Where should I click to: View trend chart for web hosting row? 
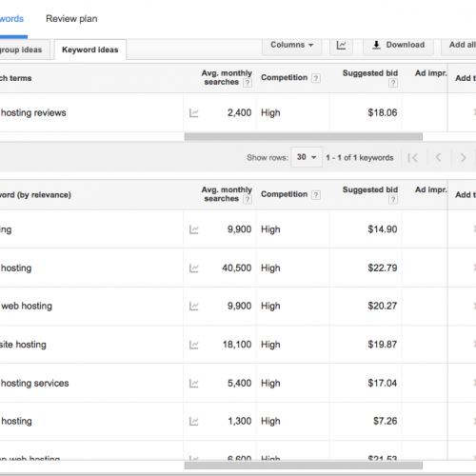click(194, 307)
